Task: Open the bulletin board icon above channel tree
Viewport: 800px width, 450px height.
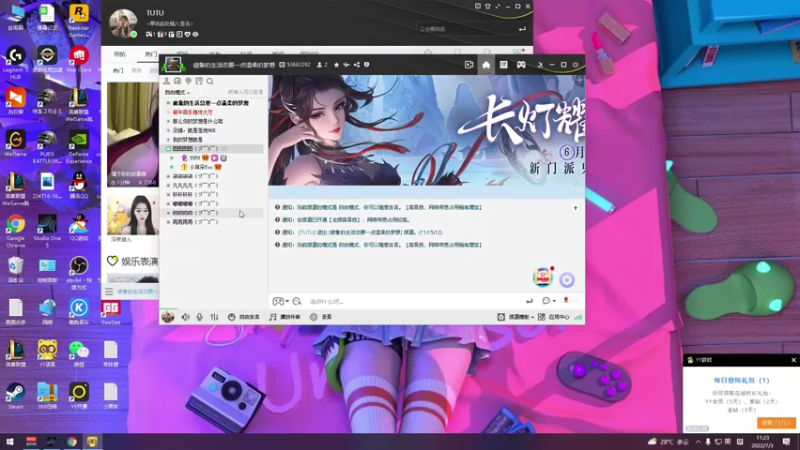Action: pyautogui.click(x=199, y=81)
